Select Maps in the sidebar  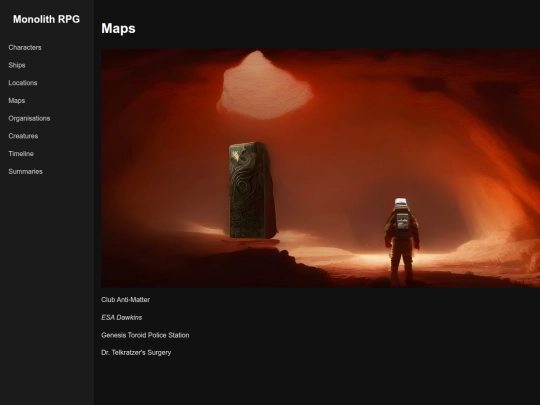(17, 101)
